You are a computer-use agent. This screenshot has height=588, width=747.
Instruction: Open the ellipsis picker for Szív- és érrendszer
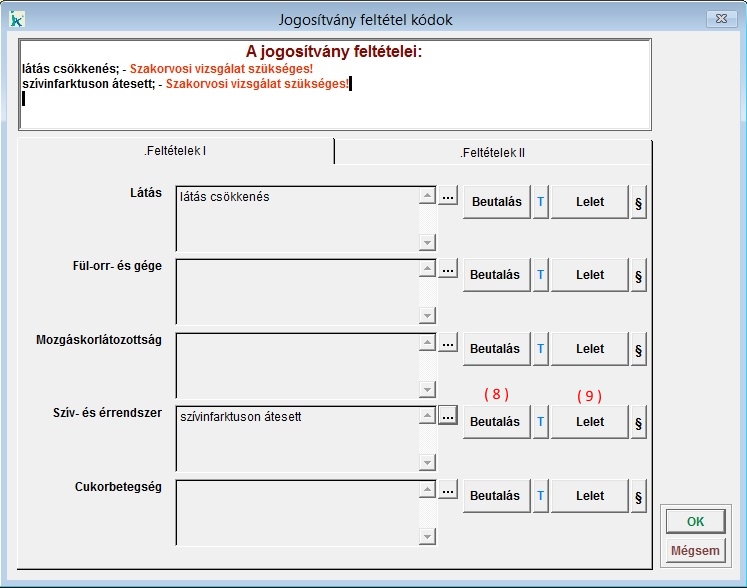coord(448,416)
